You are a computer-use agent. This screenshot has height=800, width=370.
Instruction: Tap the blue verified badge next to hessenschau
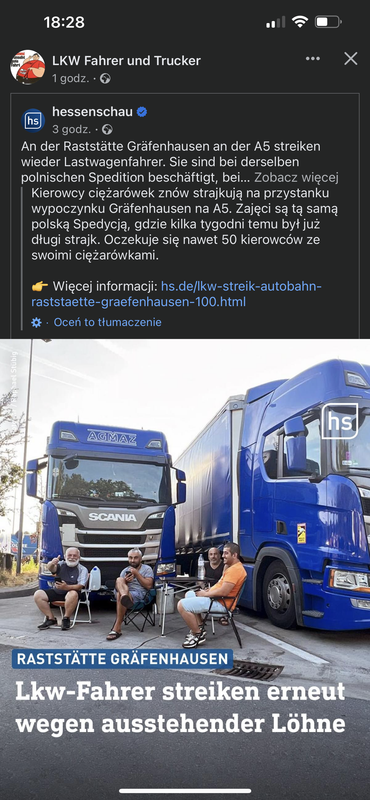click(142, 112)
